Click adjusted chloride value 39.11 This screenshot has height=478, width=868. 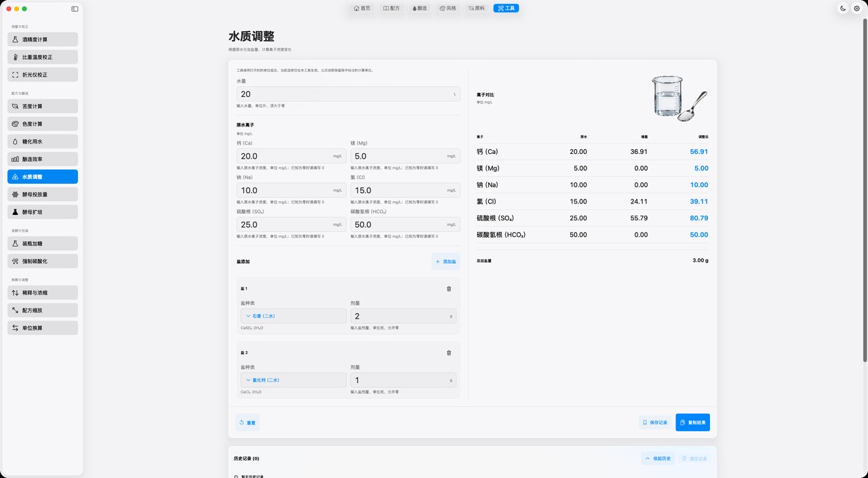click(698, 201)
